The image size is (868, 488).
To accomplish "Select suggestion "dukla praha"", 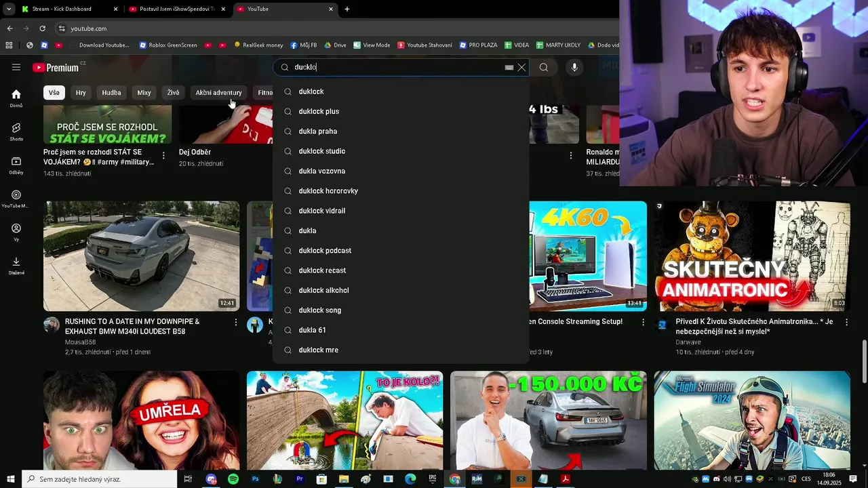I will (x=401, y=131).
